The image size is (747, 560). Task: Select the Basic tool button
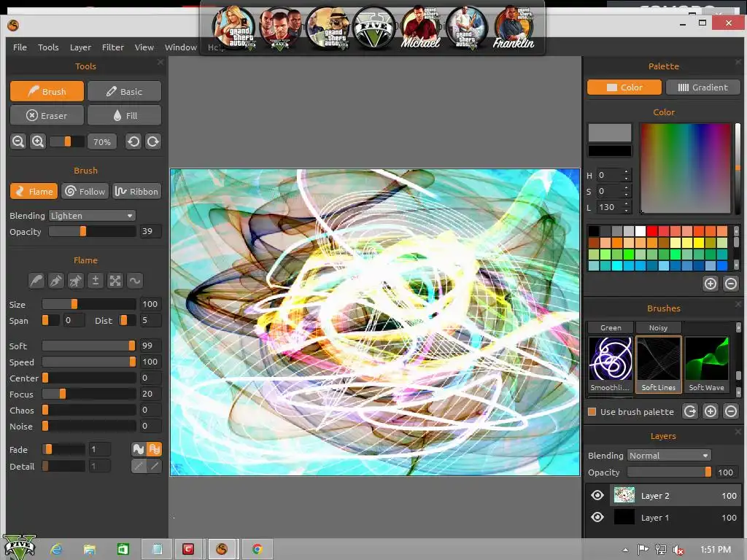point(124,91)
